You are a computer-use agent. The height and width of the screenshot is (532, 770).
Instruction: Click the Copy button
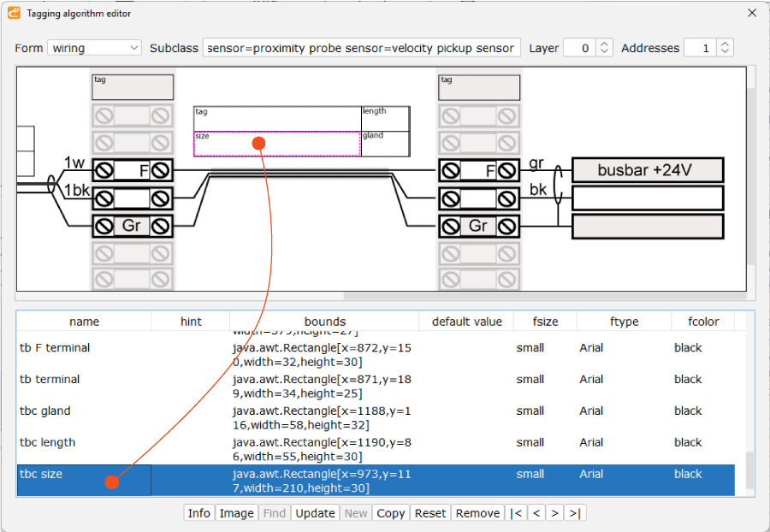point(391,513)
